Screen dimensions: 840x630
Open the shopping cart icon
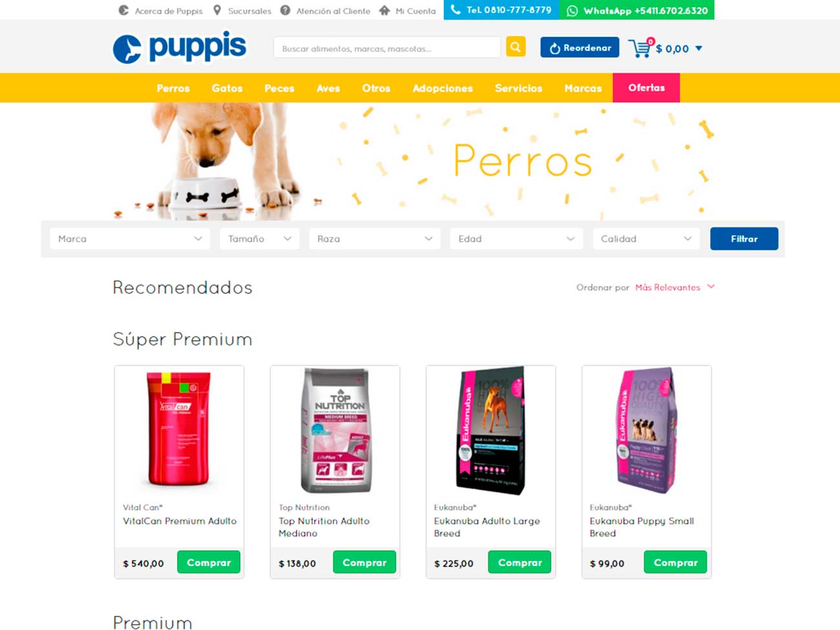640,48
